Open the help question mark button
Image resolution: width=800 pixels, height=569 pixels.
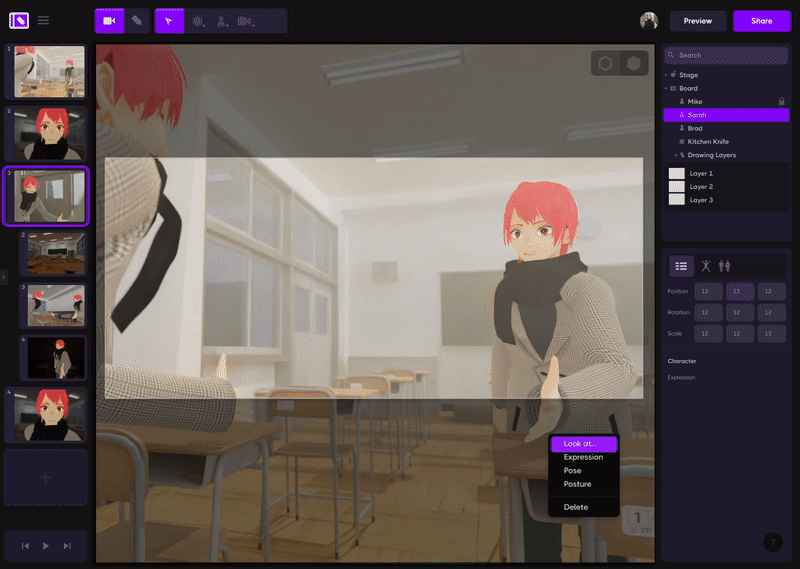[x=772, y=542]
